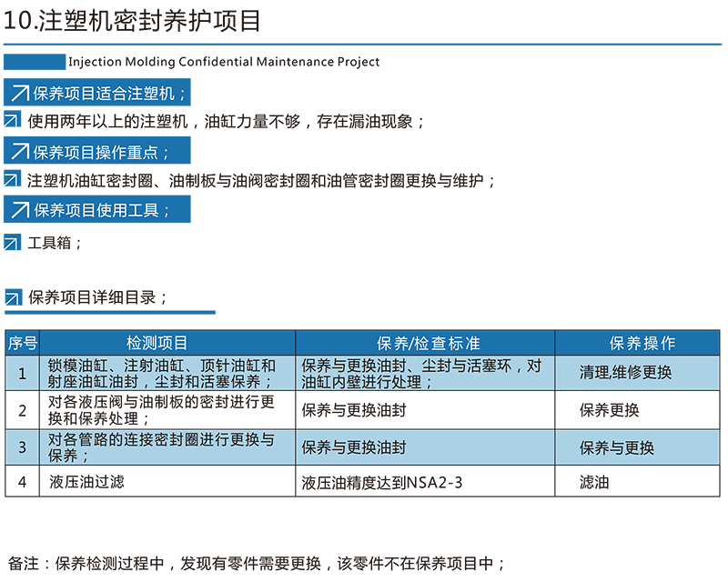Click the 工具箱 text
Image resolution: width=728 pixels, height=582 pixels.
(55, 243)
